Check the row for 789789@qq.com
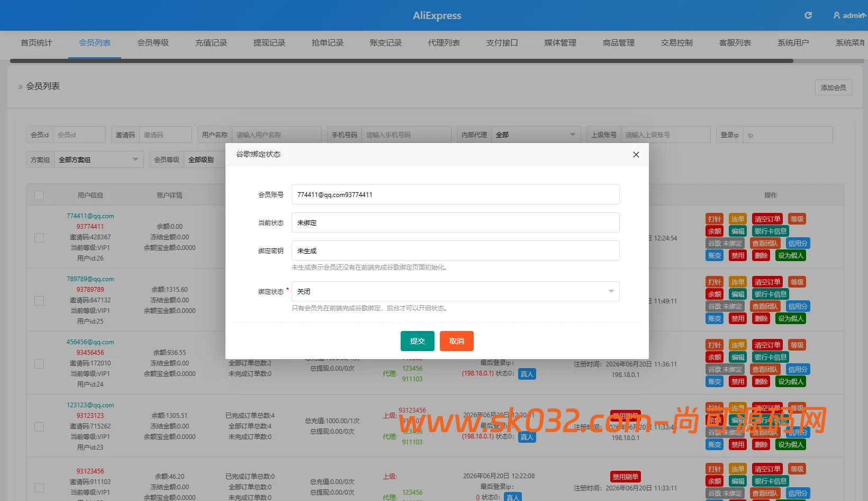 click(x=39, y=301)
